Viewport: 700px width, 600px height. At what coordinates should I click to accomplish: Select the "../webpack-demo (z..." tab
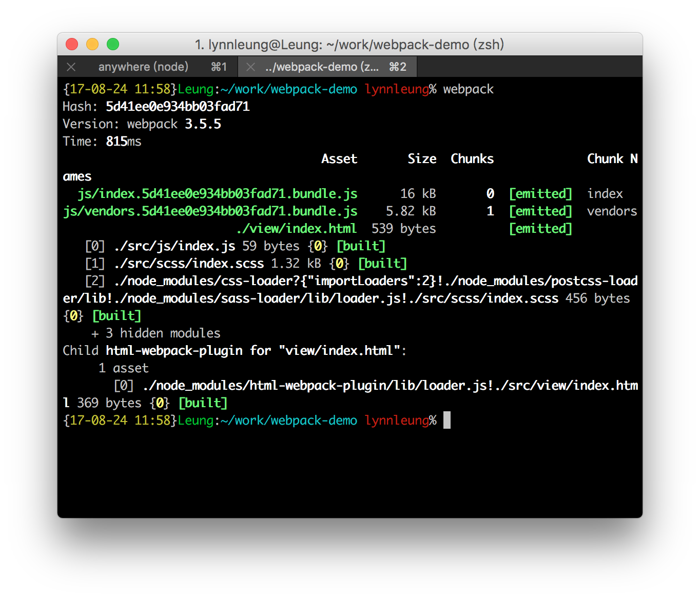tap(322, 67)
